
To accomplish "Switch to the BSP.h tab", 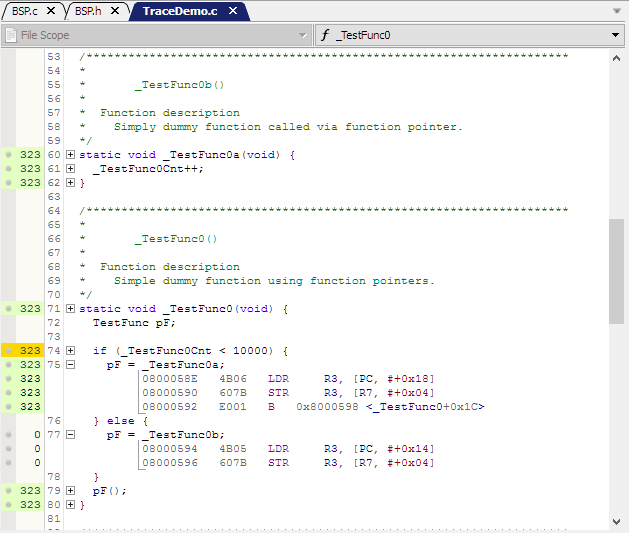I will pos(88,11).
